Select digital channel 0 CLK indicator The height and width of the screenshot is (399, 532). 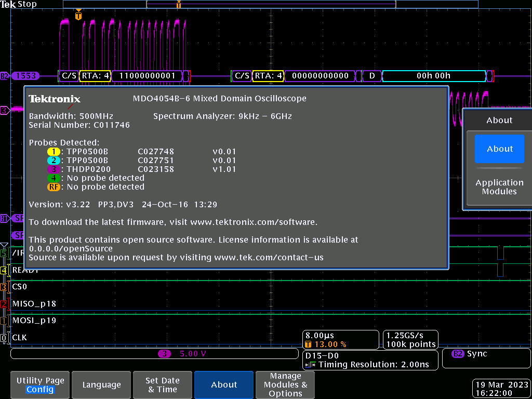tap(4, 338)
